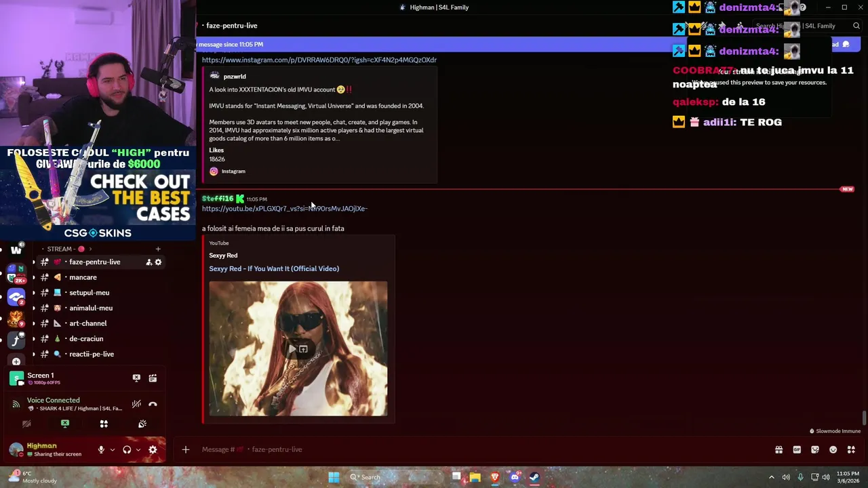Open the Windows Start menu
The width and height of the screenshot is (868, 488).
pyautogui.click(x=334, y=477)
